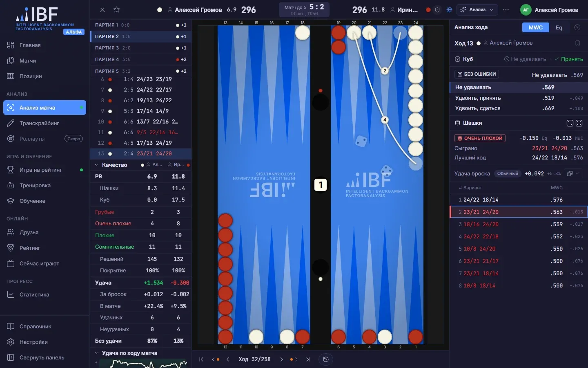This screenshot has width=588, height=368.
Task: Select ПАРТИЯ 4 in the games list
Action: [x=140, y=59]
